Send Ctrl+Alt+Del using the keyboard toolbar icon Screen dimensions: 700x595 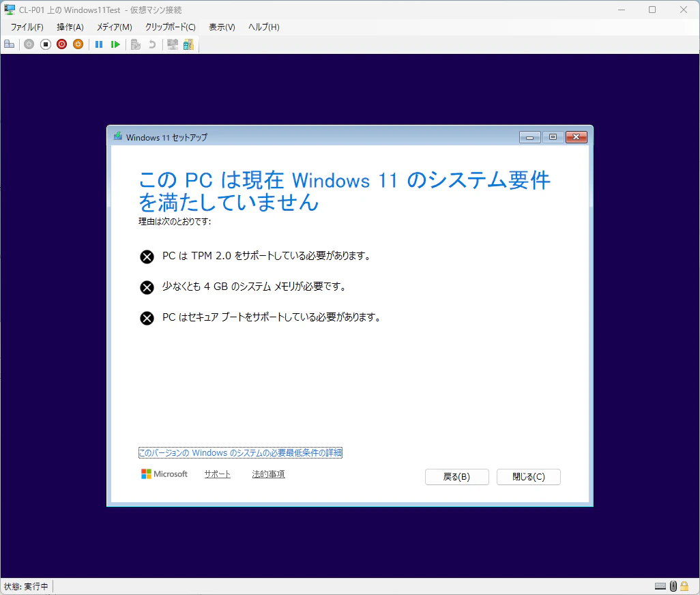(x=10, y=44)
